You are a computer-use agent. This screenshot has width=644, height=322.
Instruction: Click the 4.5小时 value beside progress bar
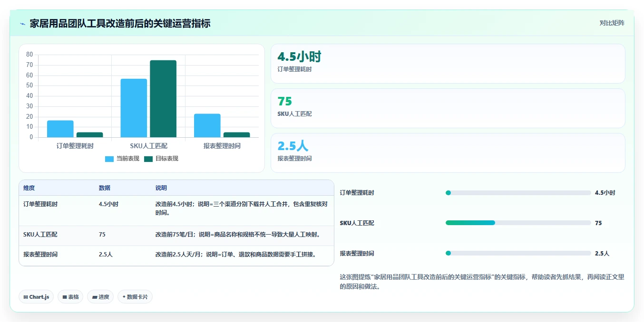(x=605, y=193)
